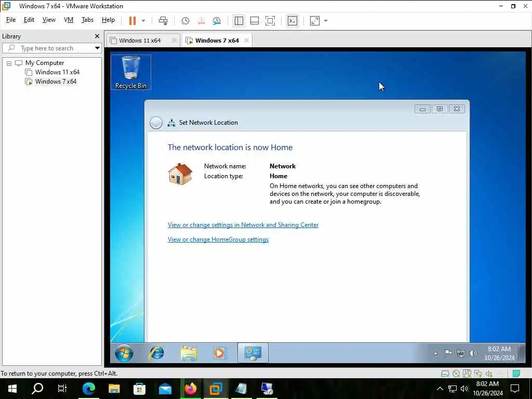Close the Windows 11 x64 tab
The image size is (532, 399).
174,41
